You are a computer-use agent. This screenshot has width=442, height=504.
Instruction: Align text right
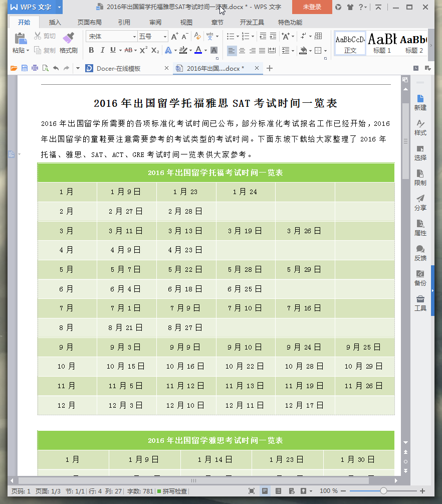pyautogui.click(x=253, y=51)
